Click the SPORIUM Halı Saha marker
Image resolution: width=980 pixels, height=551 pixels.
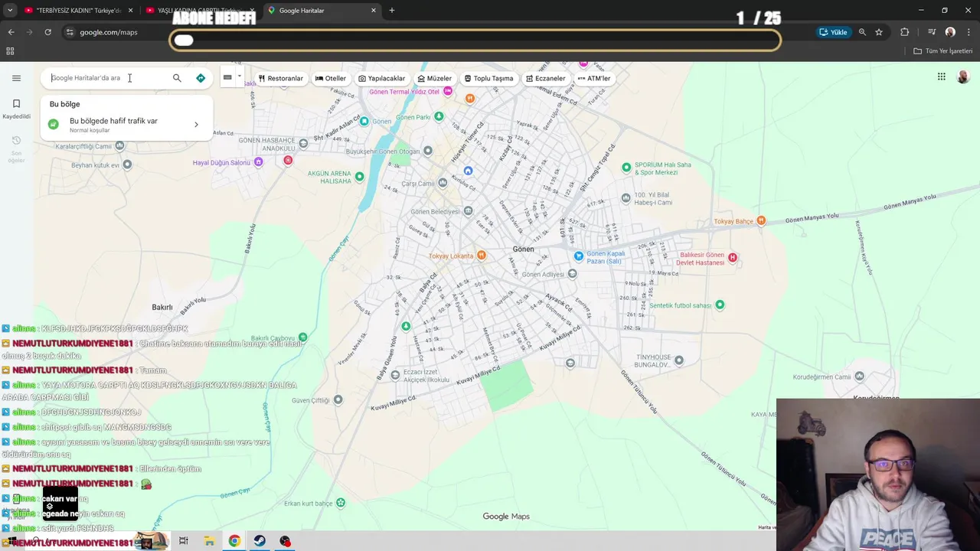pyautogui.click(x=626, y=167)
